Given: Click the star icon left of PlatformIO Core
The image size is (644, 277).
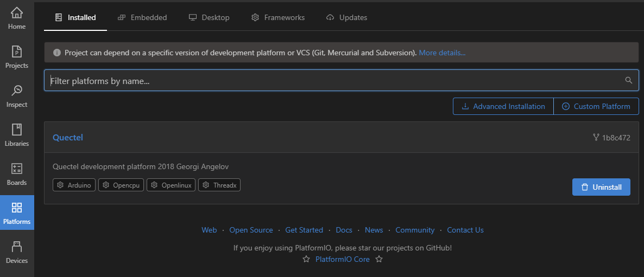Looking at the screenshot, I should [306, 259].
